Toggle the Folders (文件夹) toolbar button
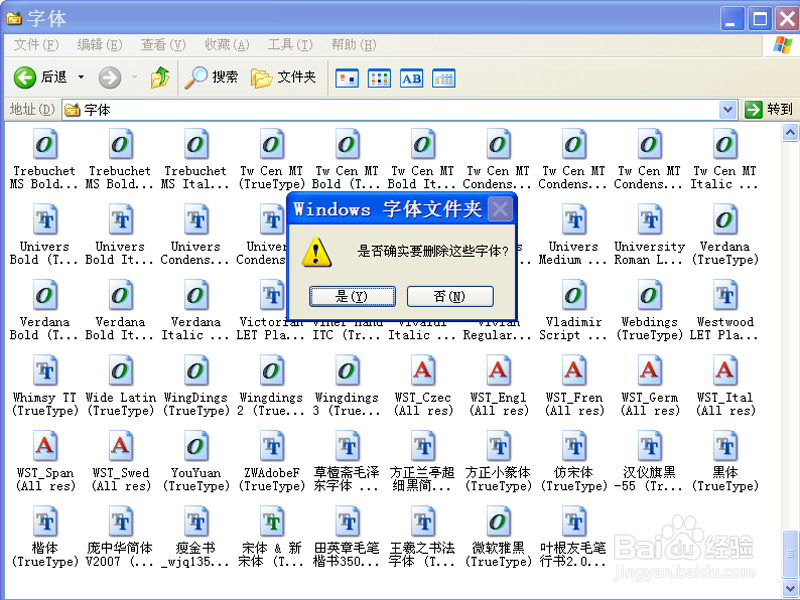 (x=284, y=78)
